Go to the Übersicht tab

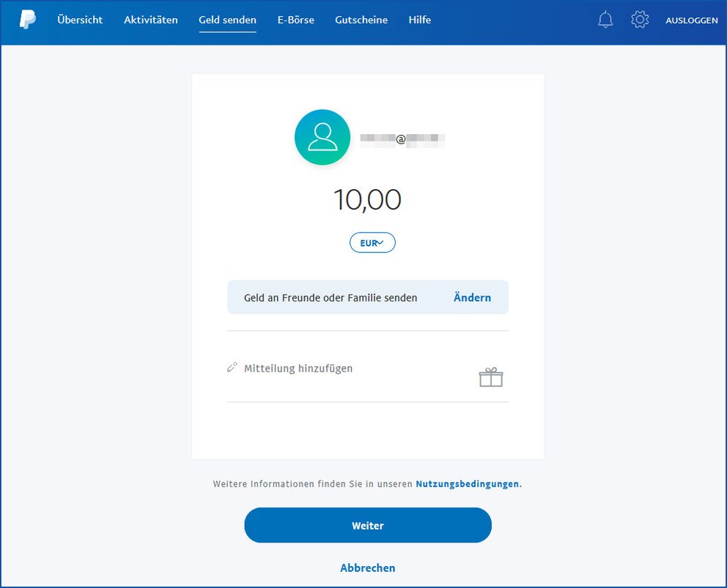click(80, 20)
